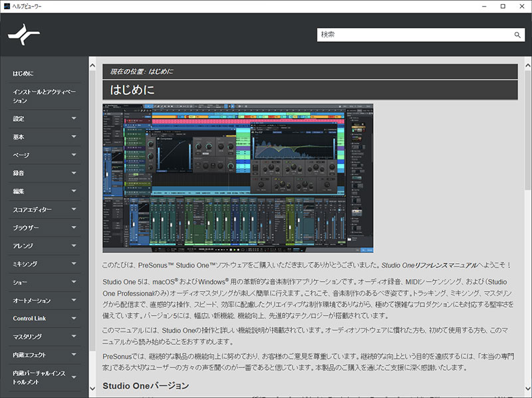The image size is (532, 398).
Task: Close the ヘルプビューワー window
Action: tap(522, 7)
